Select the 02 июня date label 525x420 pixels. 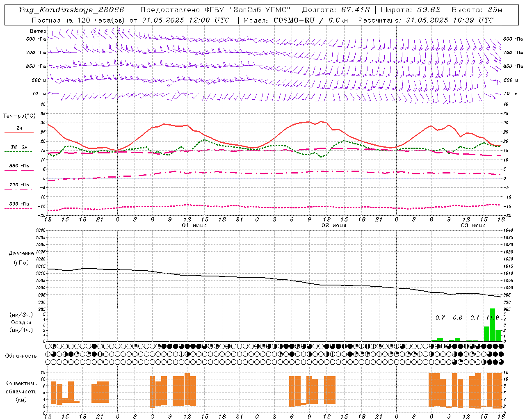pos(334,226)
